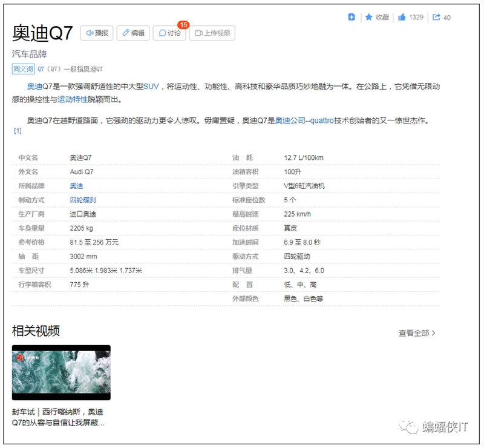The height and width of the screenshot is (448, 484).
Task: Share the page using the share arrow icon
Action: point(437,17)
